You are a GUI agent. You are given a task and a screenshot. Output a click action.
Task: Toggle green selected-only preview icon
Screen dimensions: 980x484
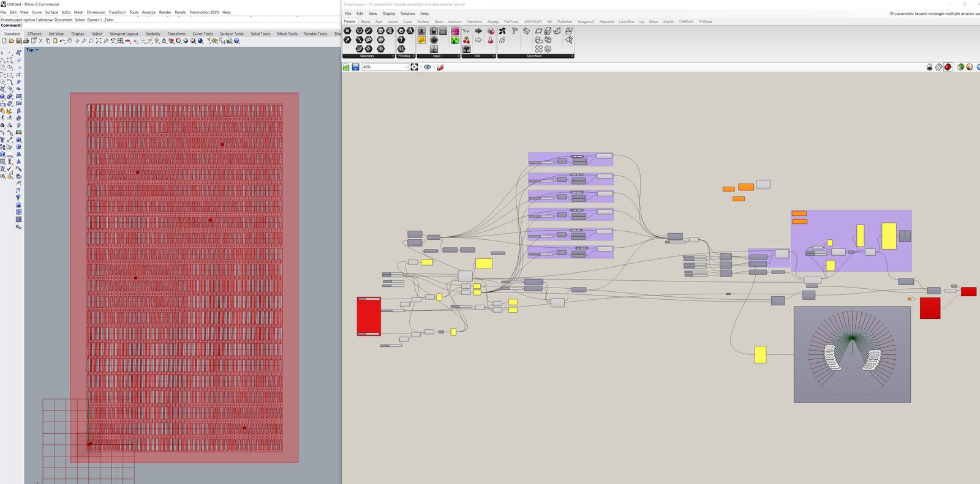[x=960, y=67]
